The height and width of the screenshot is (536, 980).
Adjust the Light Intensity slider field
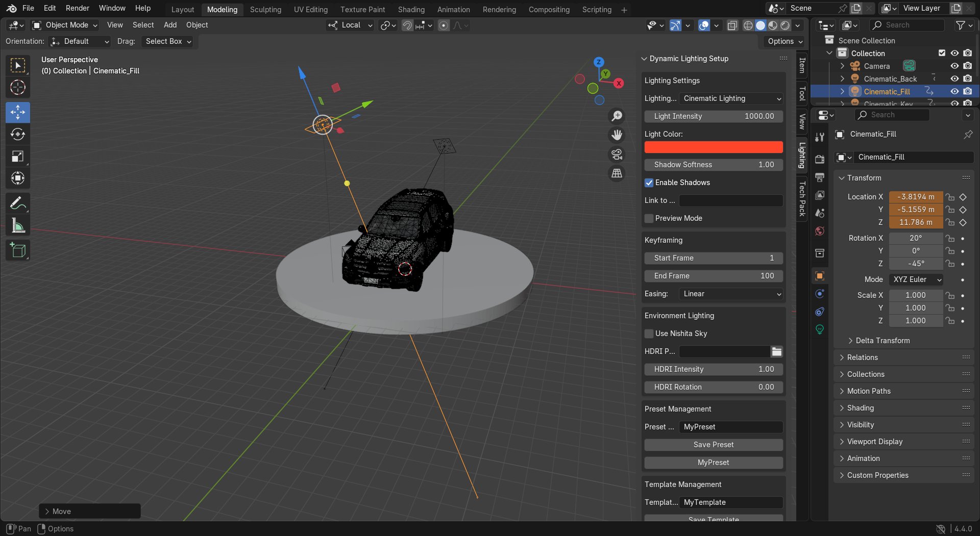pyautogui.click(x=714, y=116)
